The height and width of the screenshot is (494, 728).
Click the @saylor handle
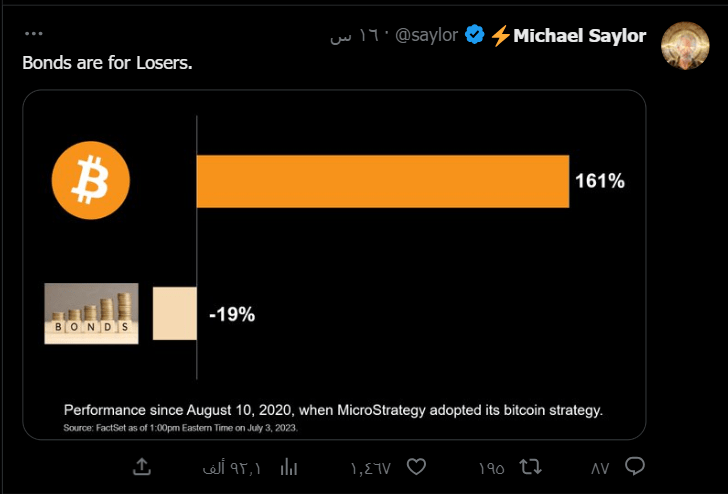pyautogui.click(x=426, y=35)
